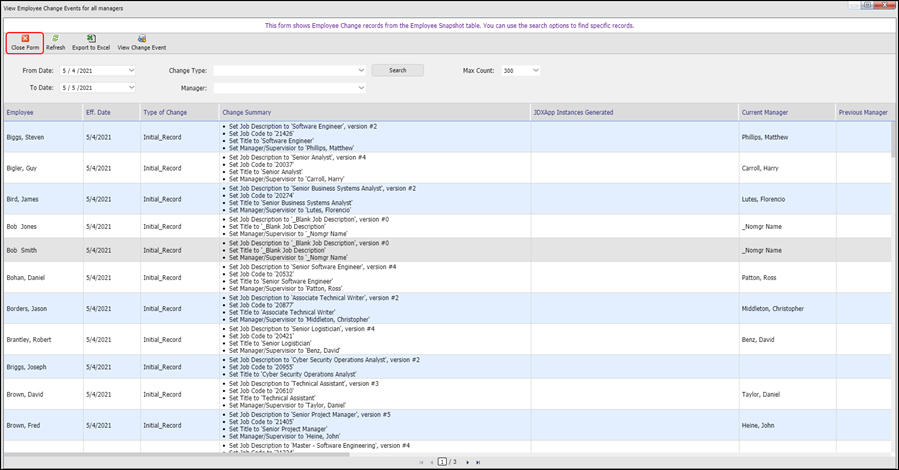Jump to last page of results
Viewport: 899px width, 470px height.
click(479, 462)
